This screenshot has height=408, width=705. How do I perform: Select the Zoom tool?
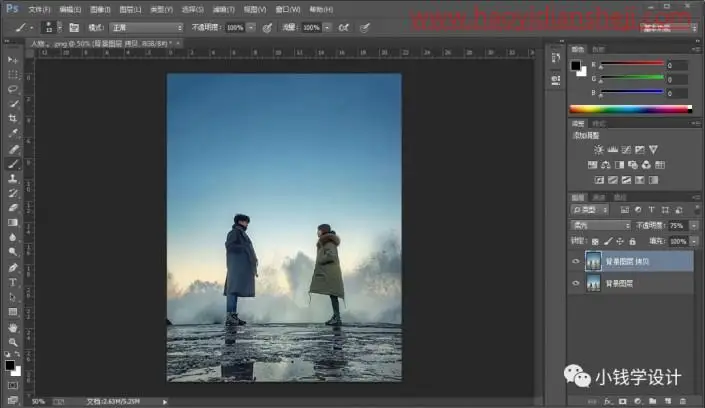pos(13,342)
